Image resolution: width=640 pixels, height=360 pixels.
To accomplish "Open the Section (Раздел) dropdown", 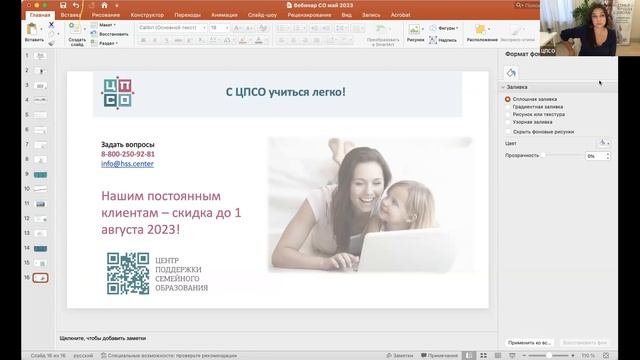I will 104,43.
